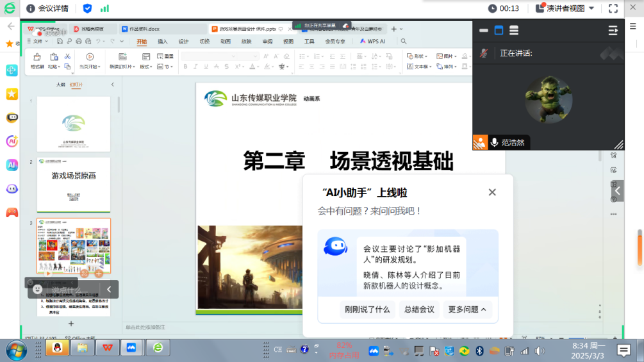Switch video panel to minimized bar view
This screenshot has width=644, height=362.
[x=483, y=30]
